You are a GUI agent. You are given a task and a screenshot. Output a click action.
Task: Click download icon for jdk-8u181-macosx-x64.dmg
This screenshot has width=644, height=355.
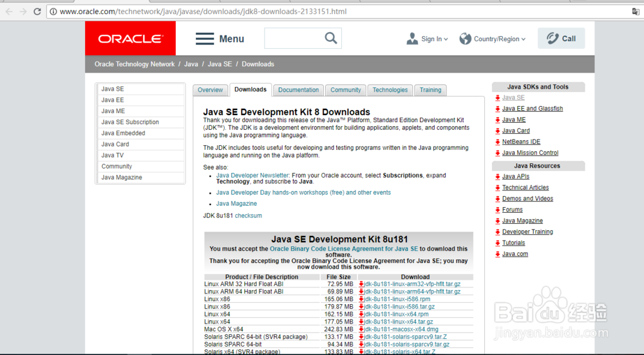tap(361, 329)
